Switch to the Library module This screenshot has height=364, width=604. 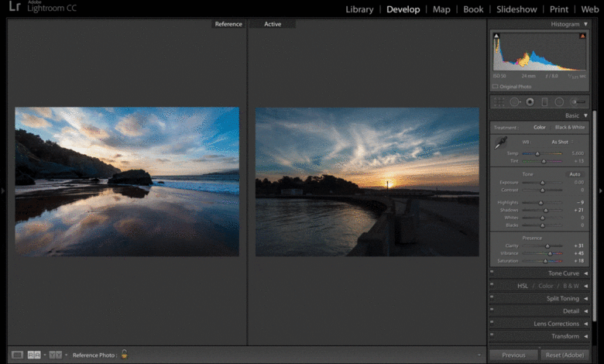tap(359, 9)
